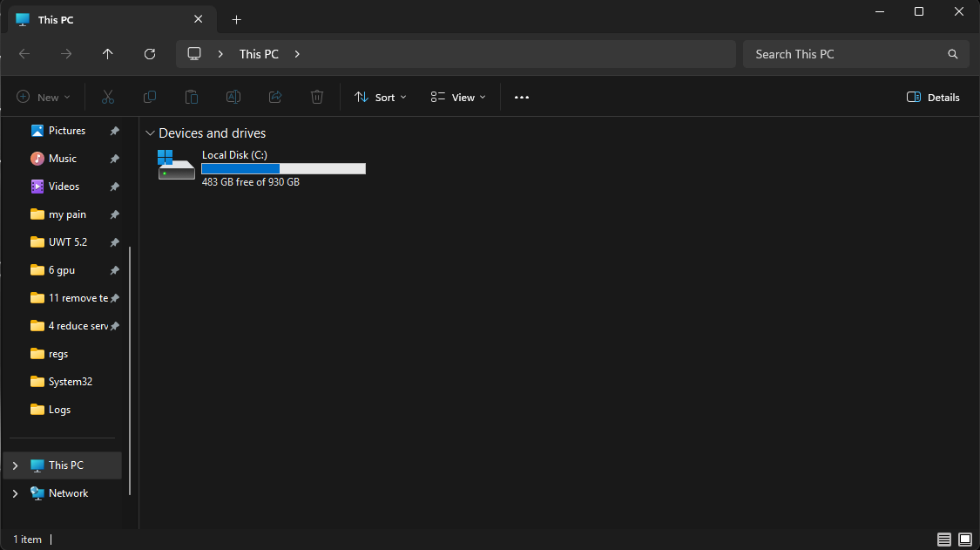Expand This PC in navigation pane
Screen dimensions: 980x550
(16, 465)
